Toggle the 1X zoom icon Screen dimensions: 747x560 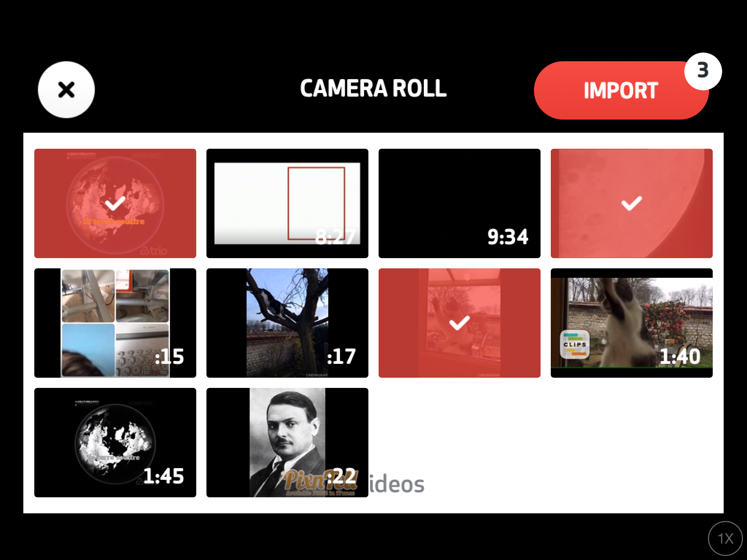(x=725, y=538)
